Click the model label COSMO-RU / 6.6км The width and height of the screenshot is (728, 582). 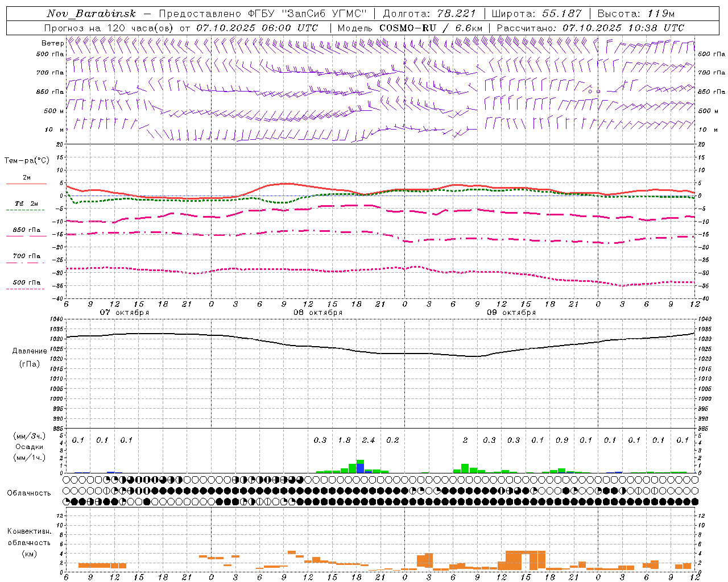click(x=431, y=28)
